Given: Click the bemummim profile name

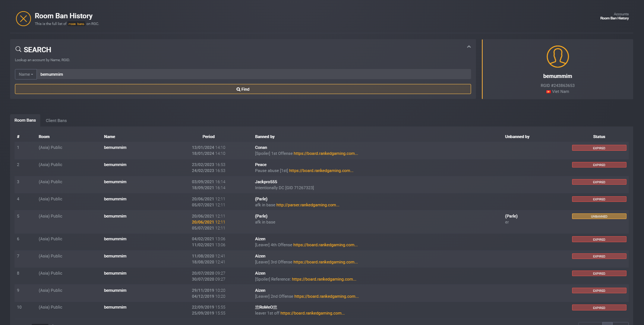Looking at the screenshot, I should [x=558, y=76].
